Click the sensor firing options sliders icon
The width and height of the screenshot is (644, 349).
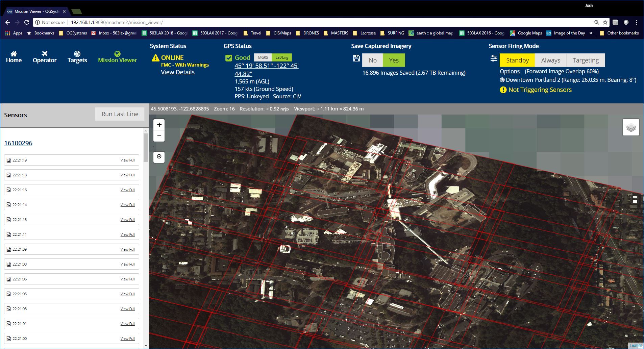point(494,58)
